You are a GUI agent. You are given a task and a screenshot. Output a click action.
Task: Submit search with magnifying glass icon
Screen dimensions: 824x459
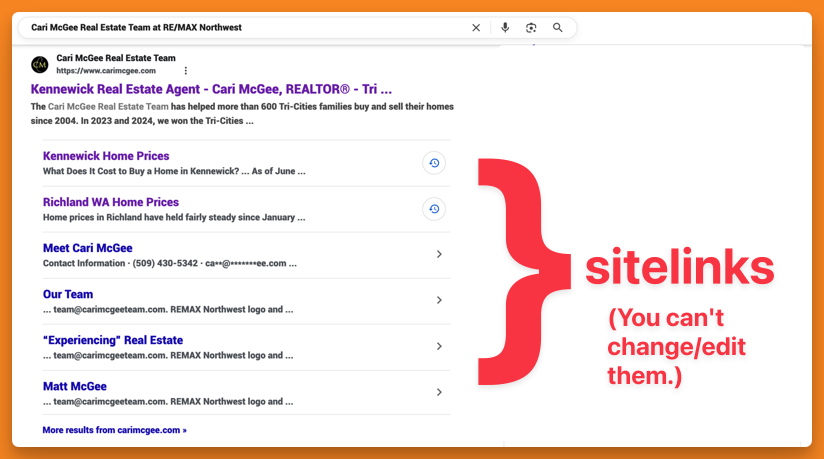pyautogui.click(x=558, y=27)
